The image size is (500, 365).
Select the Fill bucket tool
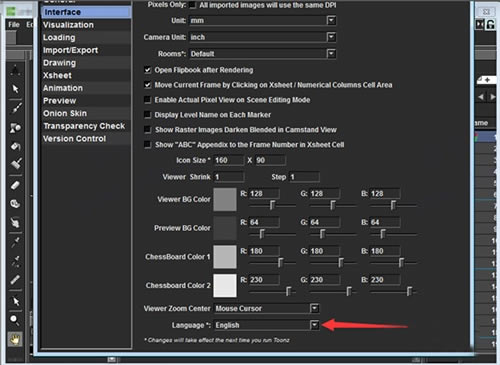(15, 146)
